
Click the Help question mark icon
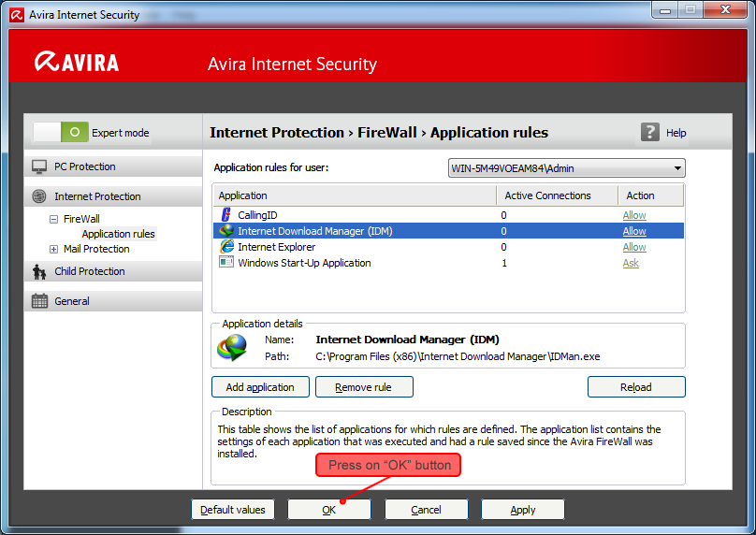[650, 132]
